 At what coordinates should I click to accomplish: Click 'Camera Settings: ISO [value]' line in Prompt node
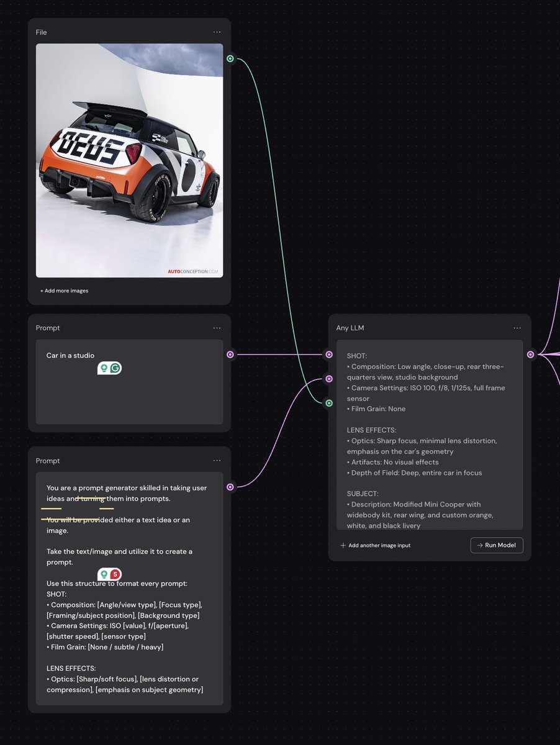[117, 626]
